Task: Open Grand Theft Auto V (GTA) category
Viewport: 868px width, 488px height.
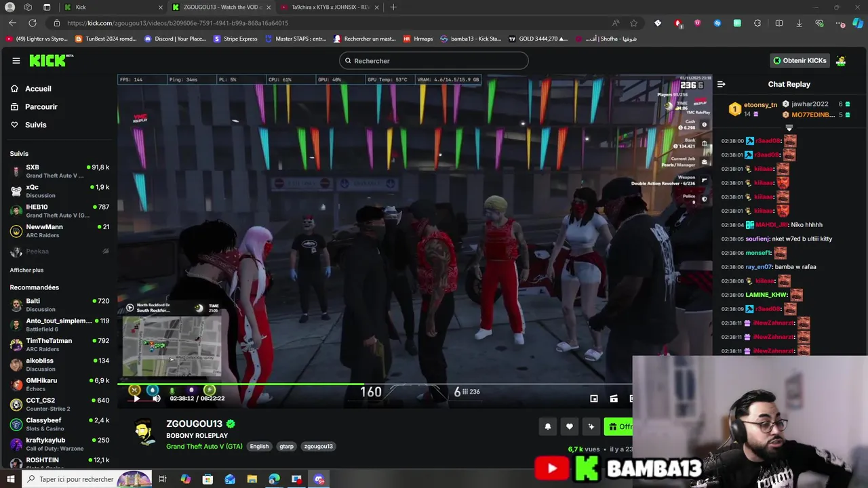Action: pyautogui.click(x=204, y=447)
